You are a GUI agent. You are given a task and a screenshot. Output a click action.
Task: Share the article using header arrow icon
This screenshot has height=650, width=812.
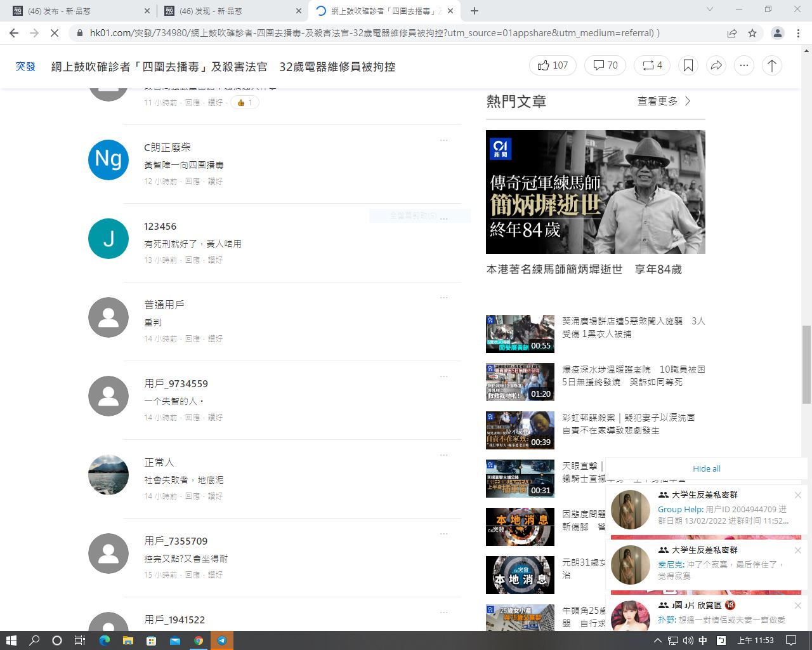click(x=716, y=65)
